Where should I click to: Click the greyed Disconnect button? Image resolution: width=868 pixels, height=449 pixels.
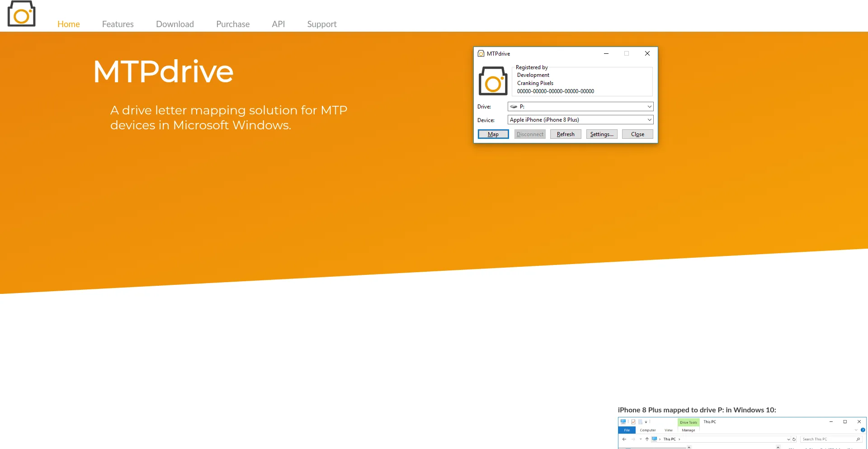pos(530,134)
